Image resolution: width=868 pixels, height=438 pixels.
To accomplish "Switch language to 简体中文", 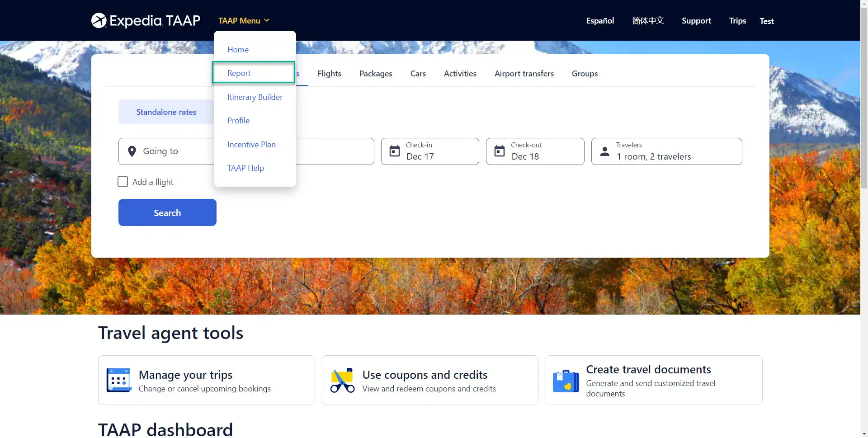I will pos(648,21).
